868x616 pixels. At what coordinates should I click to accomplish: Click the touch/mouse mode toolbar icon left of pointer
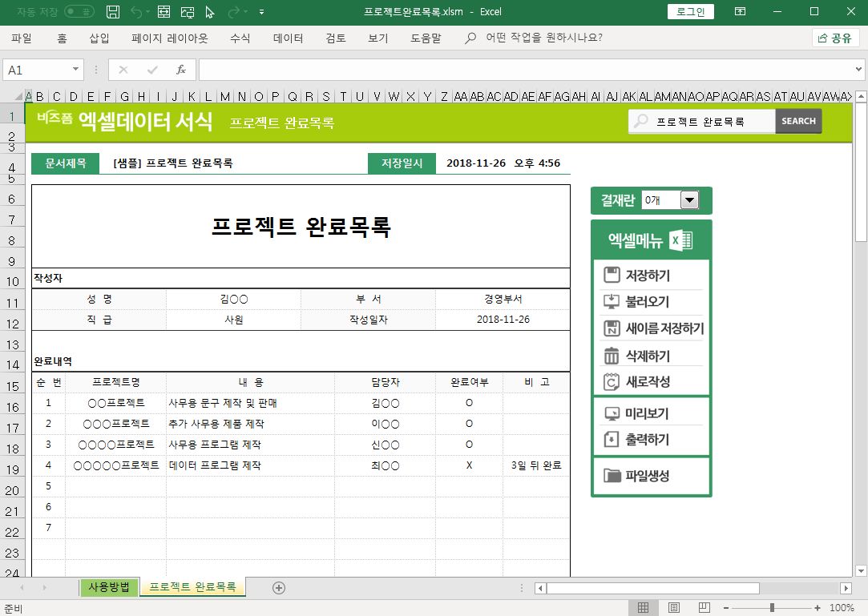pos(188,12)
